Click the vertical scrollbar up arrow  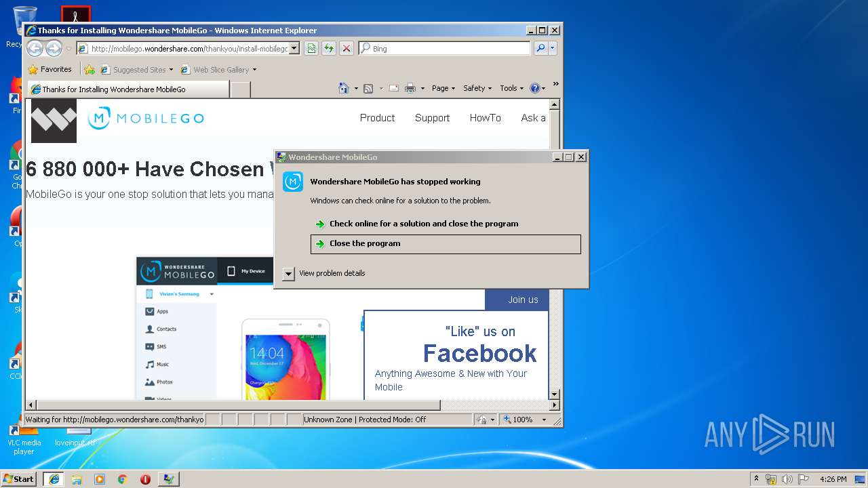tap(554, 104)
